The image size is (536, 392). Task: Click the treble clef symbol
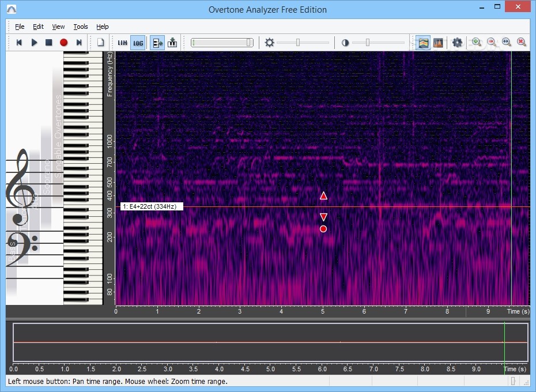21,187
